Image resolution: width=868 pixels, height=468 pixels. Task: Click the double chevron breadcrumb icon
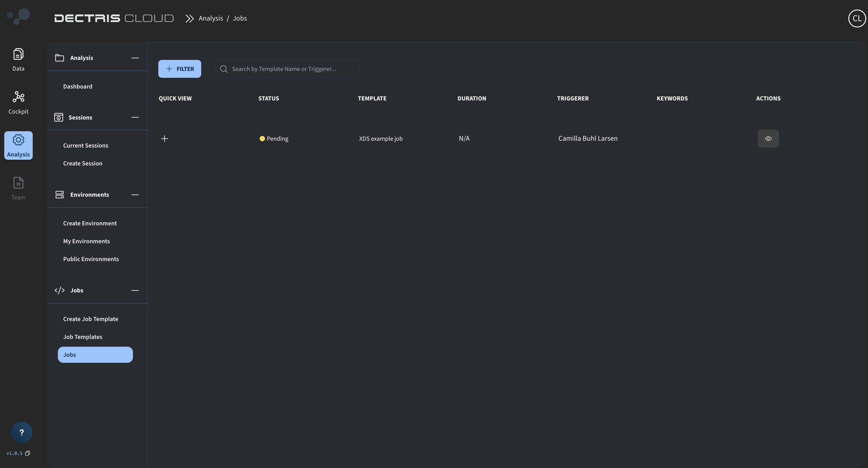tap(189, 18)
